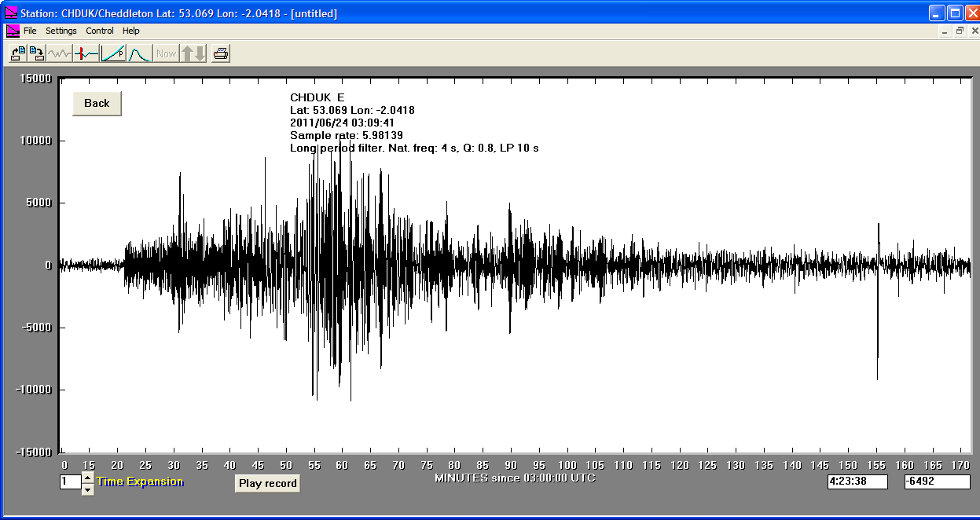
Task: Click the Sample rate: 5.98139 line
Action: [x=347, y=135]
